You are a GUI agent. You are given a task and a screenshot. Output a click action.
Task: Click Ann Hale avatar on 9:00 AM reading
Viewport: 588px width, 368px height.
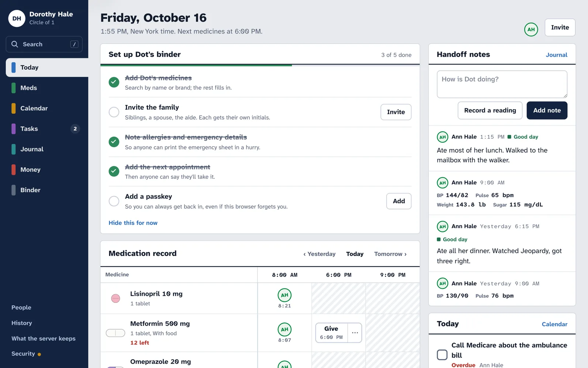[x=442, y=183]
